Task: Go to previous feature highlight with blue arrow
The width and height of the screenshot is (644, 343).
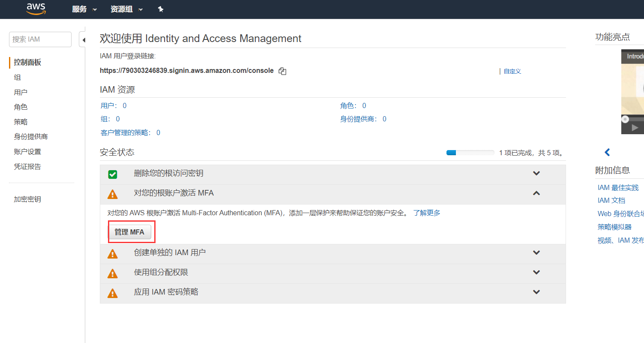Action: coord(607,152)
